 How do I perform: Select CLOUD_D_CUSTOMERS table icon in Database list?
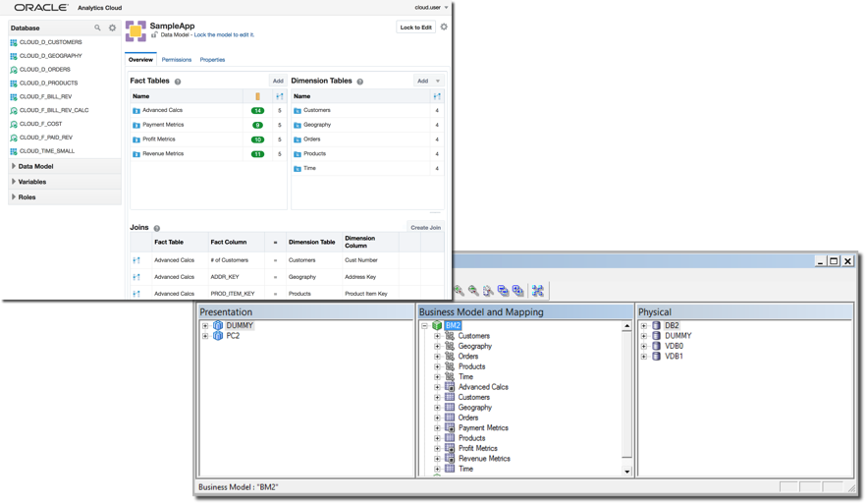coord(14,42)
